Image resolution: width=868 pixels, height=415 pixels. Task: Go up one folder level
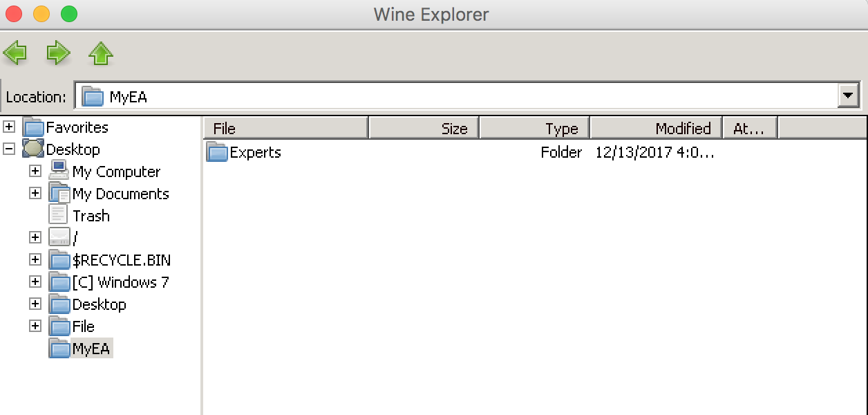pyautogui.click(x=101, y=53)
